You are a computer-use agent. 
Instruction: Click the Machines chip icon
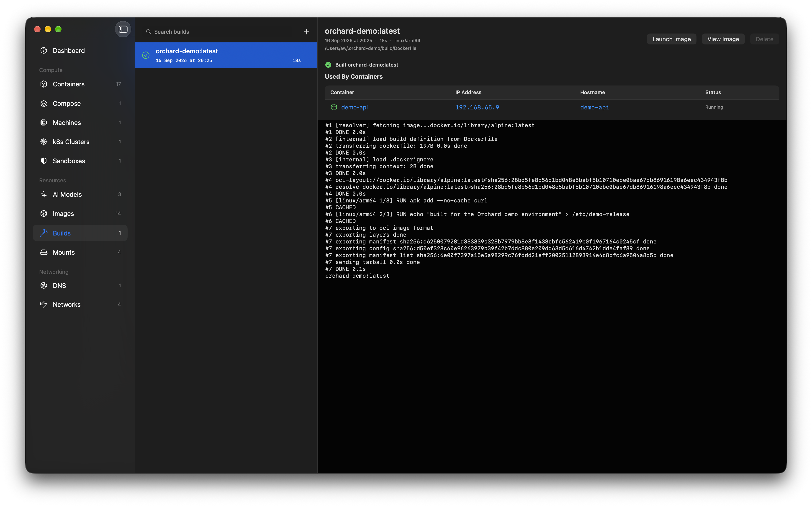tap(44, 122)
